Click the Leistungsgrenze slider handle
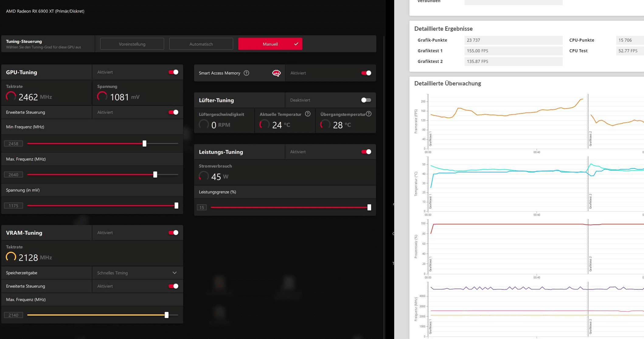 coord(369,207)
